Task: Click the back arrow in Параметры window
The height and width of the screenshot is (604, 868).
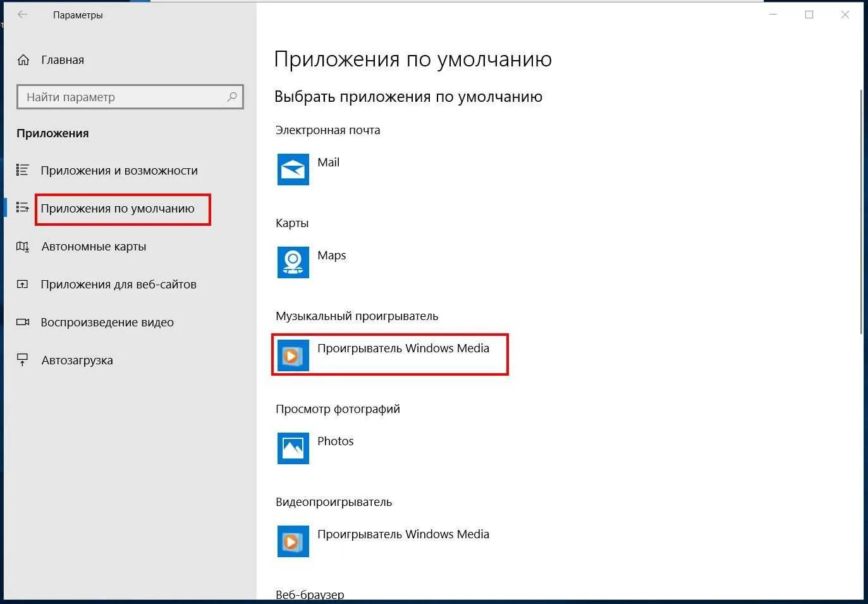Action: [23, 15]
